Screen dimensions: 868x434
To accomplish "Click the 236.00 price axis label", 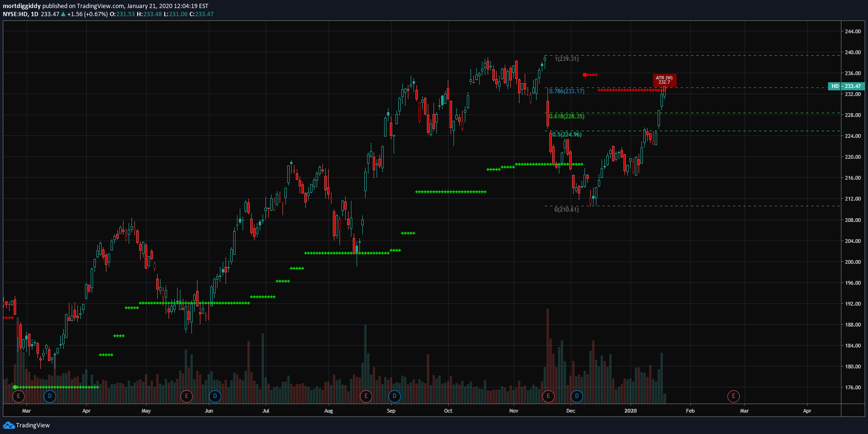I will tap(853, 73).
